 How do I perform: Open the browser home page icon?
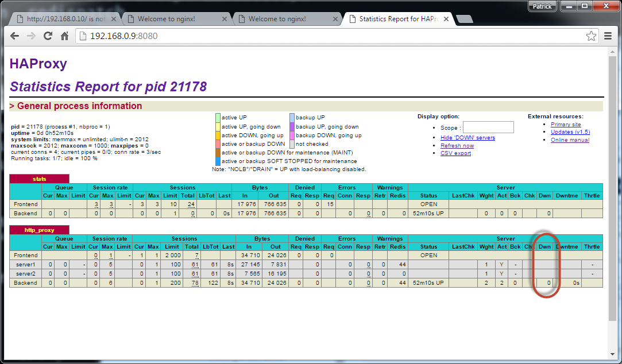pos(64,36)
